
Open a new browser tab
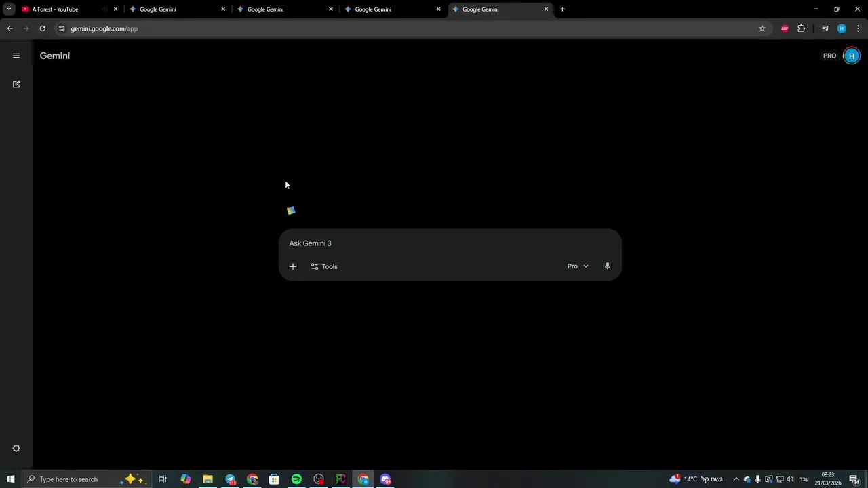pos(562,9)
